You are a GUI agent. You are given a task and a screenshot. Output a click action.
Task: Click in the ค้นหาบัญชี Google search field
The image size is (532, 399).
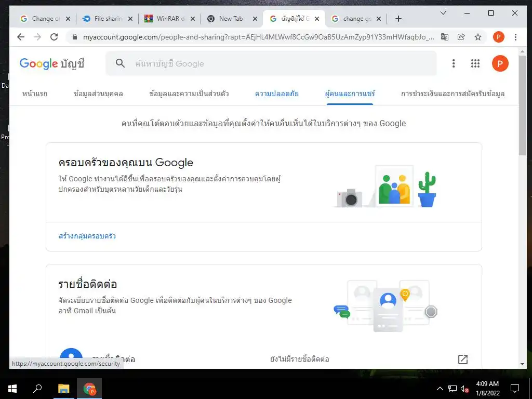(271, 63)
